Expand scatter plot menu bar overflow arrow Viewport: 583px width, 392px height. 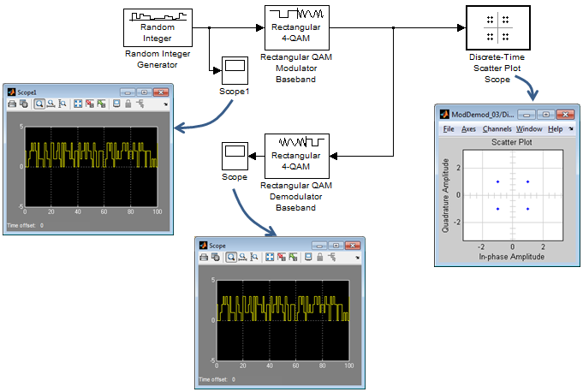(571, 129)
